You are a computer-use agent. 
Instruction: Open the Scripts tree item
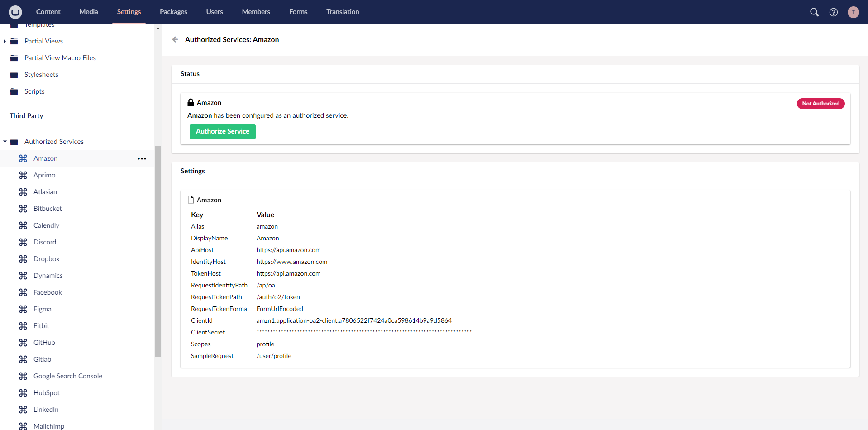34,91
